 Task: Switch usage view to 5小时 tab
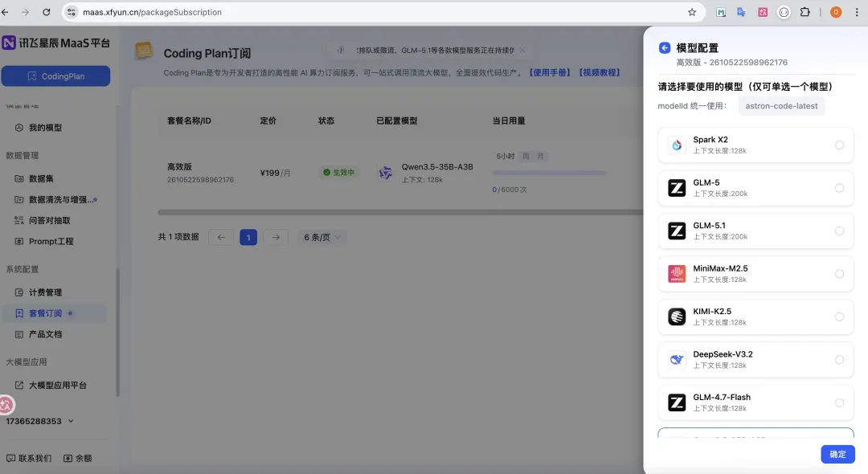tap(505, 157)
